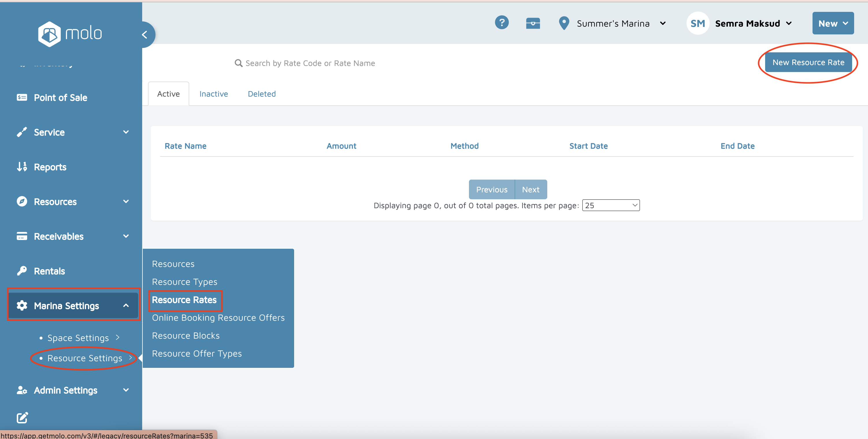Image resolution: width=868 pixels, height=439 pixels.
Task: Open the New dropdown button
Action: pyautogui.click(x=833, y=23)
